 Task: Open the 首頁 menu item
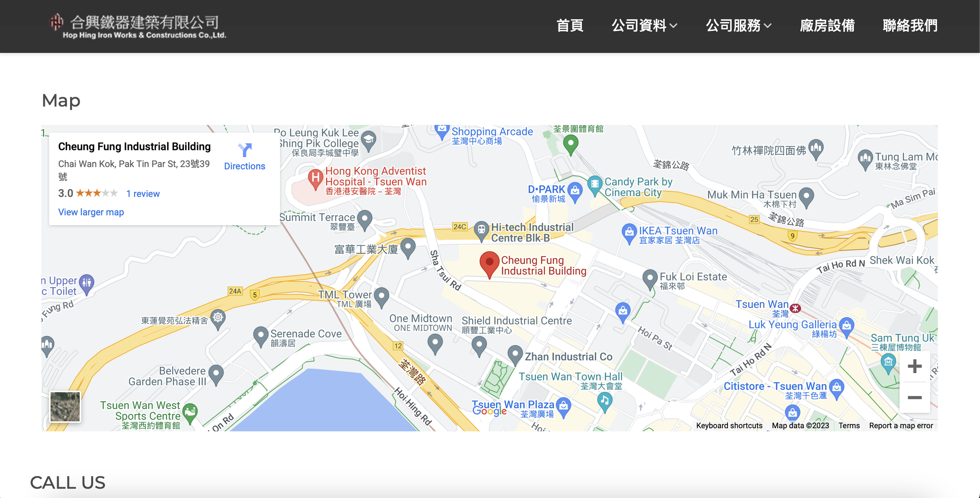(570, 26)
